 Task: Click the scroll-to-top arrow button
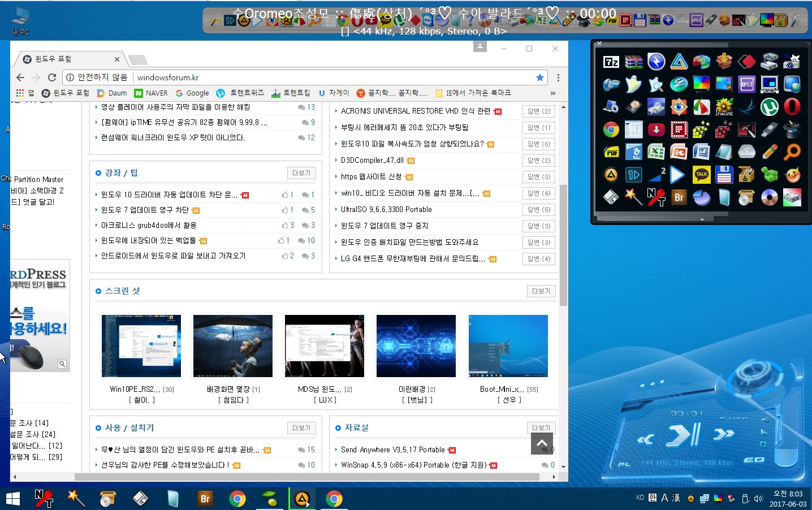click(x=542, y=443)
